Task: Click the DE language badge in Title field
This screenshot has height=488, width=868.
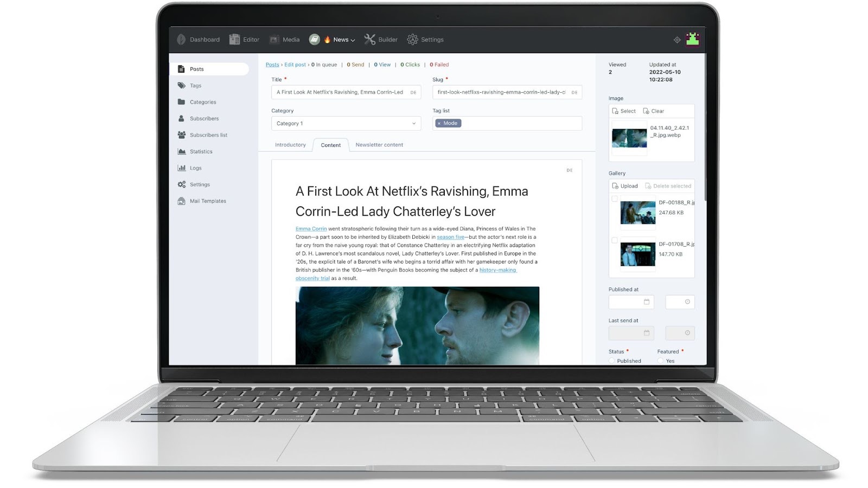Action: coord(413,93)
